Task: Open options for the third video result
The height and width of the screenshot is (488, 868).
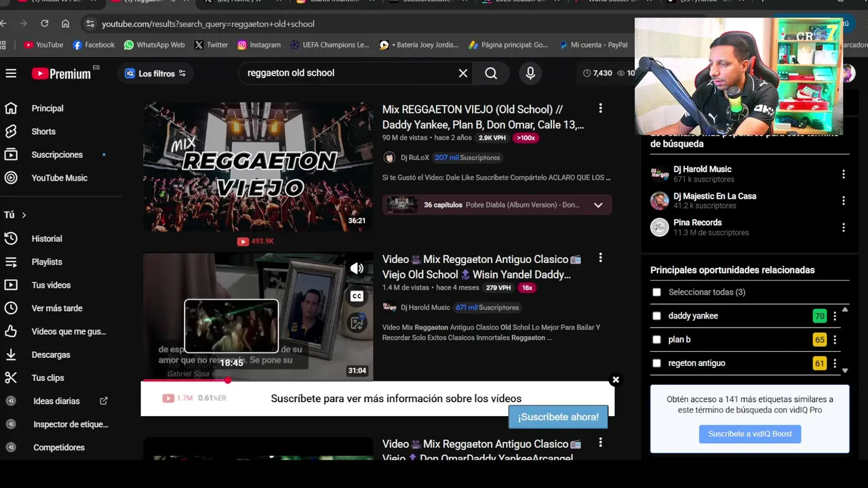Action: (x=600, y=443)
